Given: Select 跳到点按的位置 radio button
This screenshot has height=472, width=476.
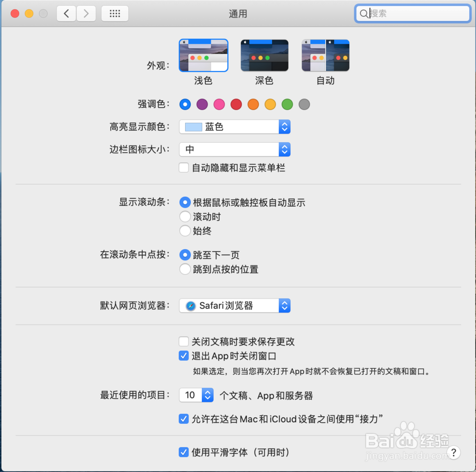Looking at the screenshot, I should click(x=185, y=269).
